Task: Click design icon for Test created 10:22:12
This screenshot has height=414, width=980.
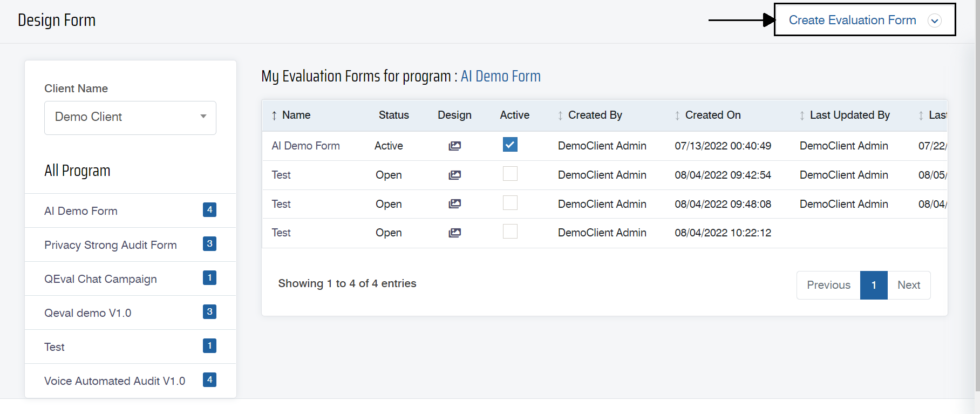Action: pos(454,233)
